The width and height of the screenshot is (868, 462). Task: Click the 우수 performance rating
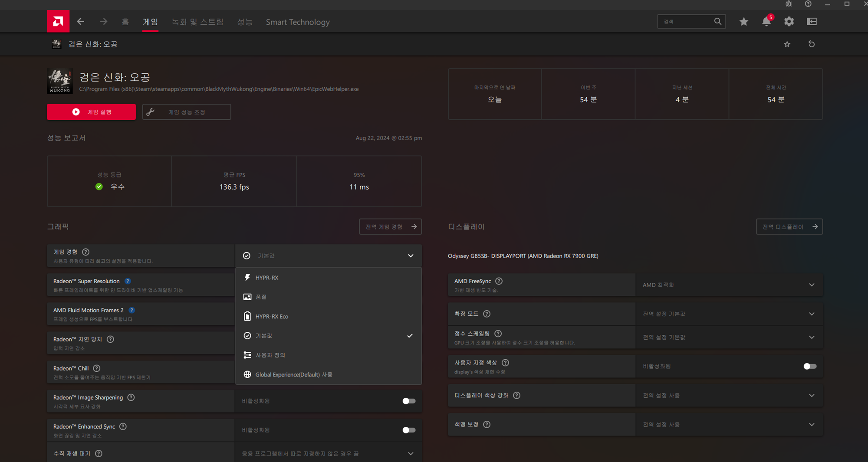pos(117,187)
